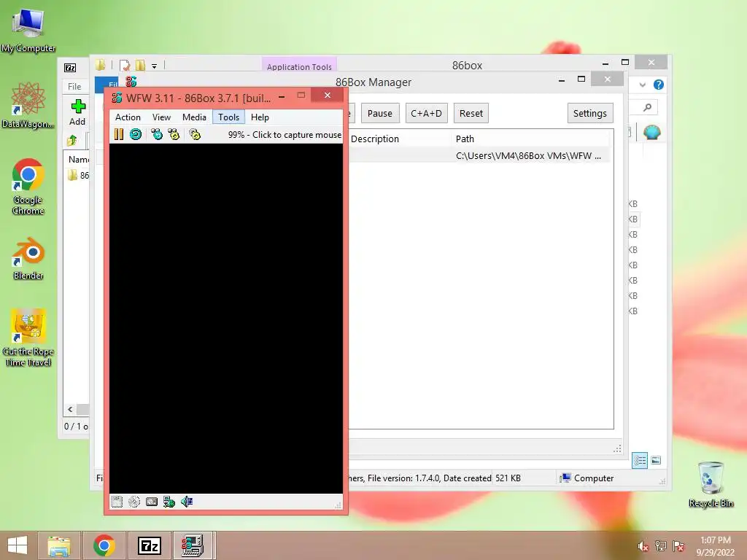Open the File menu in 7-Zip
The height and width of the screenshot is (560, 747).
(74, 86)
